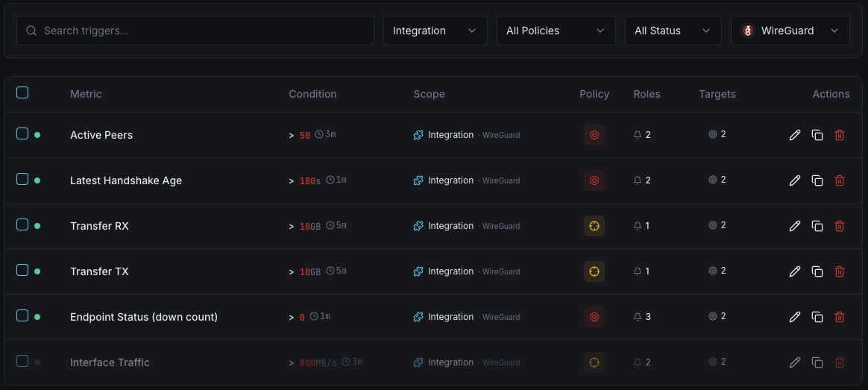Click the red policy icon for Latest Handshake Age
Screen dimensions: 868x390
point(594,180)
